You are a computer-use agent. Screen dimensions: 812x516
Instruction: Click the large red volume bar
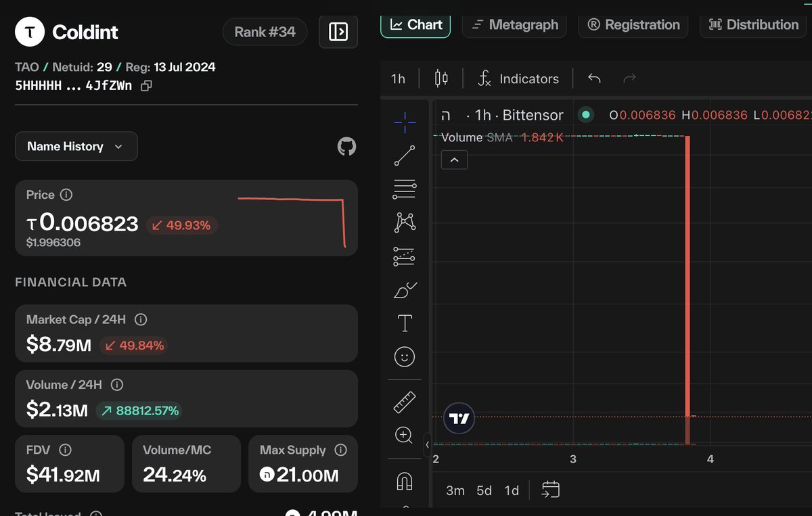tap(687, 289)
